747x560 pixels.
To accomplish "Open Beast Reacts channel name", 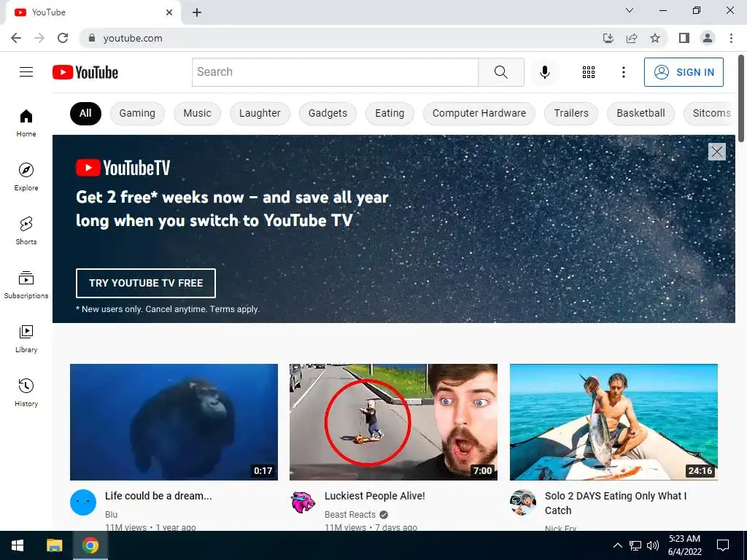I will pyautogui.click(x=350, y=514).
